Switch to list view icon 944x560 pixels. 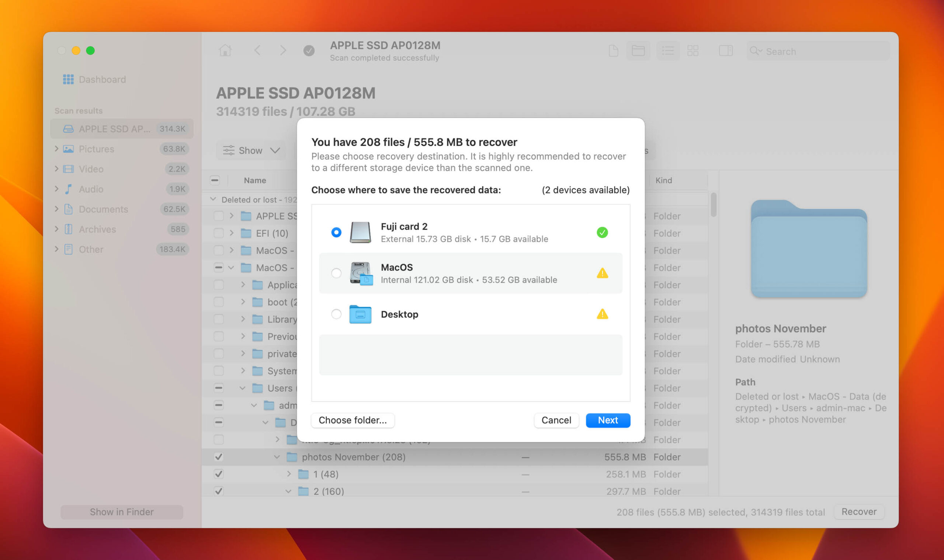[668, 51]
